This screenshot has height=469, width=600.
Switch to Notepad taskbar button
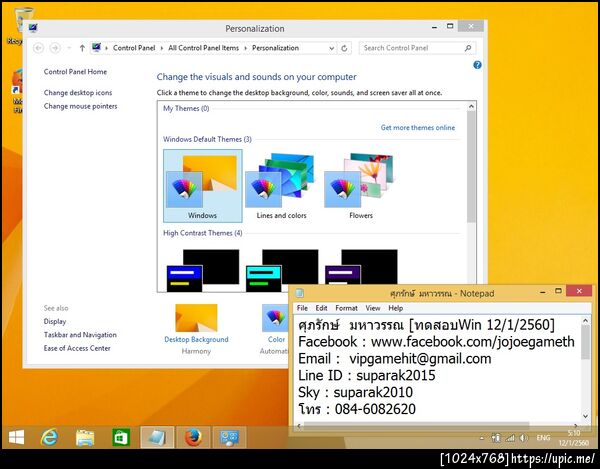pyautogui.click(x=157, y=437)
